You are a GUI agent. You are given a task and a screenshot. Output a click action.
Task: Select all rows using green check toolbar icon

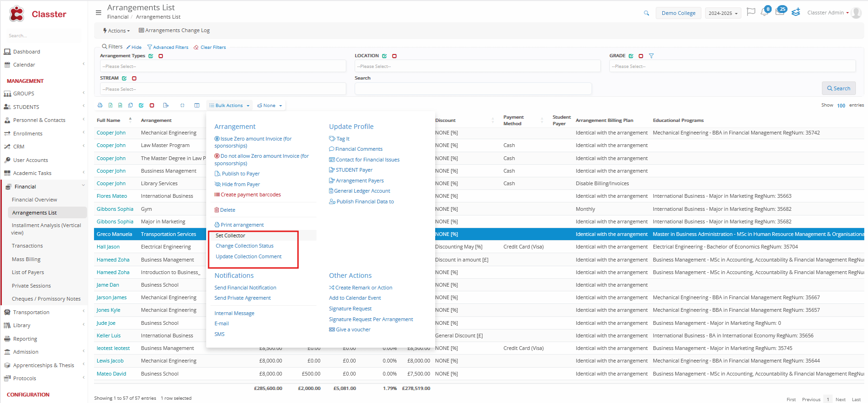coord(141,106)
